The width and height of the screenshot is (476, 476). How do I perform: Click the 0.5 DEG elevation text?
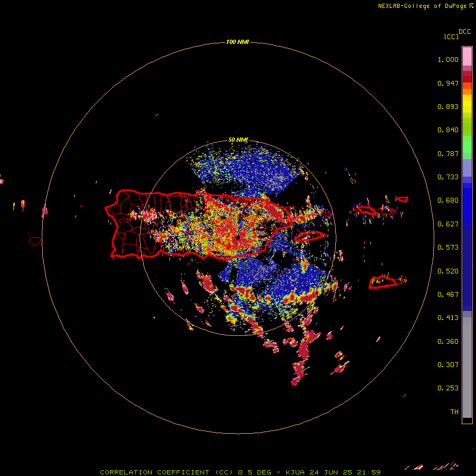tap(255, 472)
